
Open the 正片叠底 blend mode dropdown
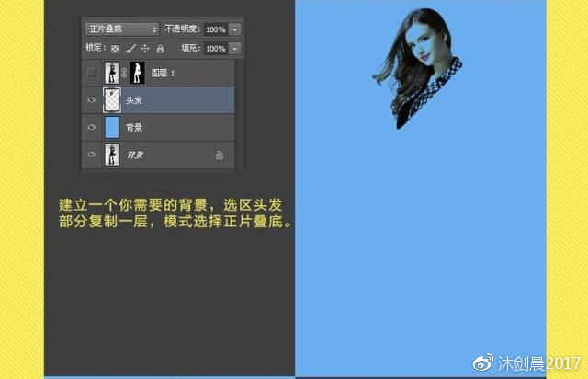tap(122, 29)
